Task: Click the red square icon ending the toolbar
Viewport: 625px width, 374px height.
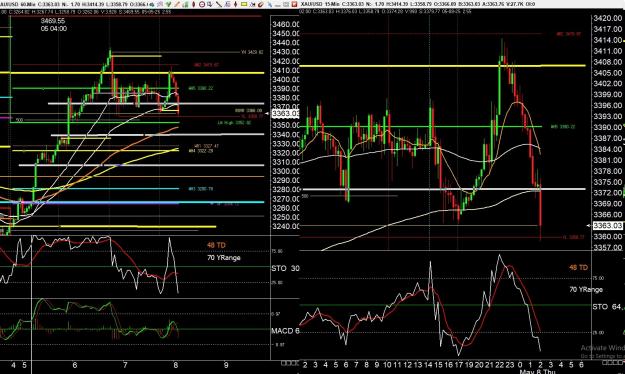Action: coord(294,4)
